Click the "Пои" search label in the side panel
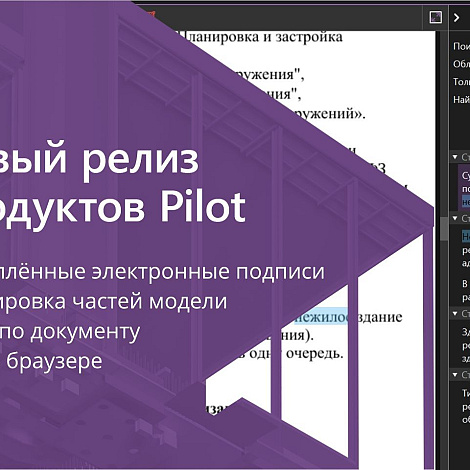This screenshot has width=470, height=470. click(x=461, y=46)
